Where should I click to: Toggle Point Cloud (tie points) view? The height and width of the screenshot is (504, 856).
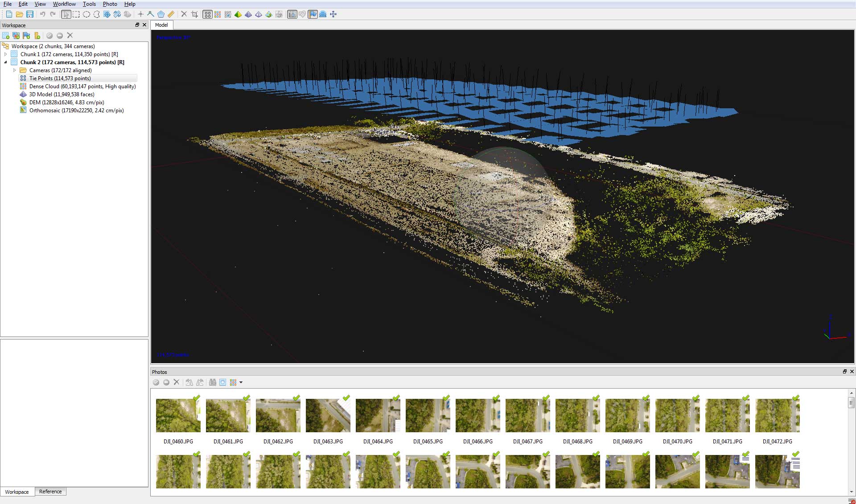click(207, 14)
